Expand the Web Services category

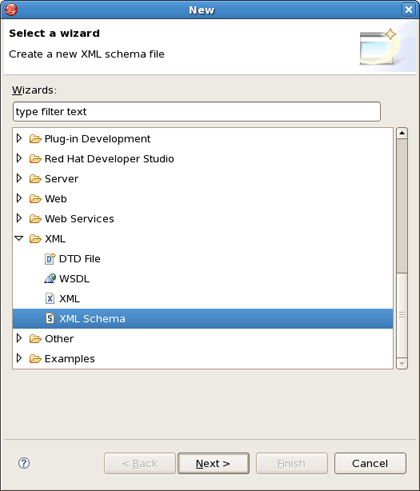[19, 218]
